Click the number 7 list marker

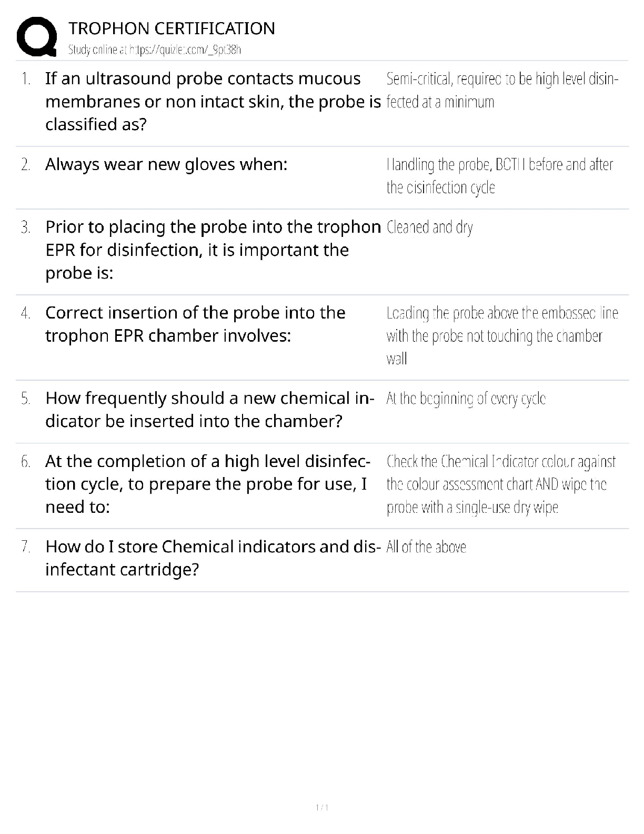click(x=25, y=547)
